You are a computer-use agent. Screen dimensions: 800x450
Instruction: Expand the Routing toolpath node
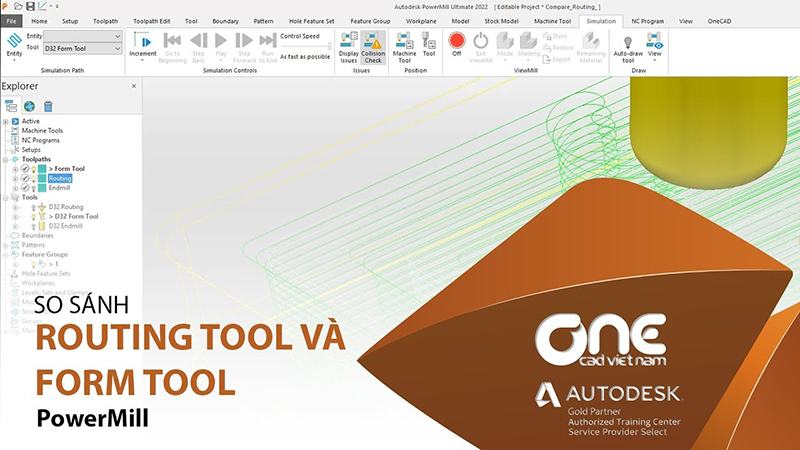15,179
